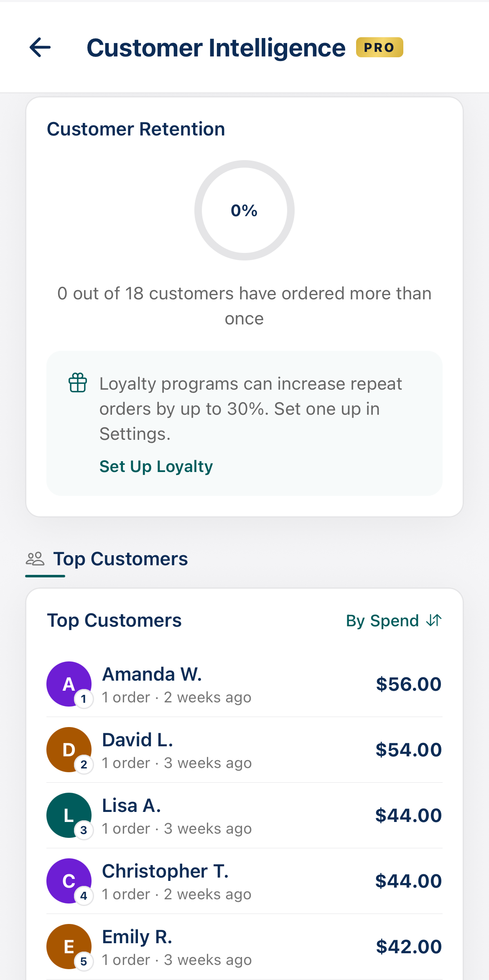
Task: Tap Emily R. $42.00 amount
Action: click(x=408, y=947)
